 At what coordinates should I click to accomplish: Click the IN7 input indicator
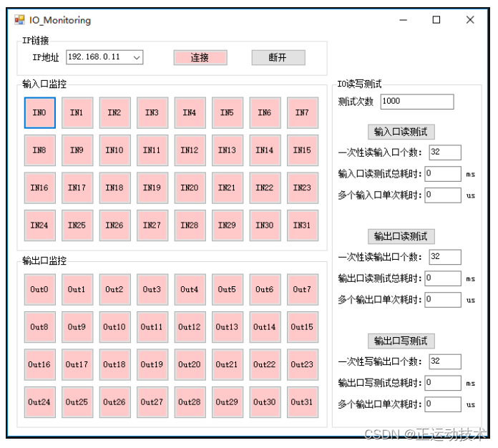pos(303,113)
